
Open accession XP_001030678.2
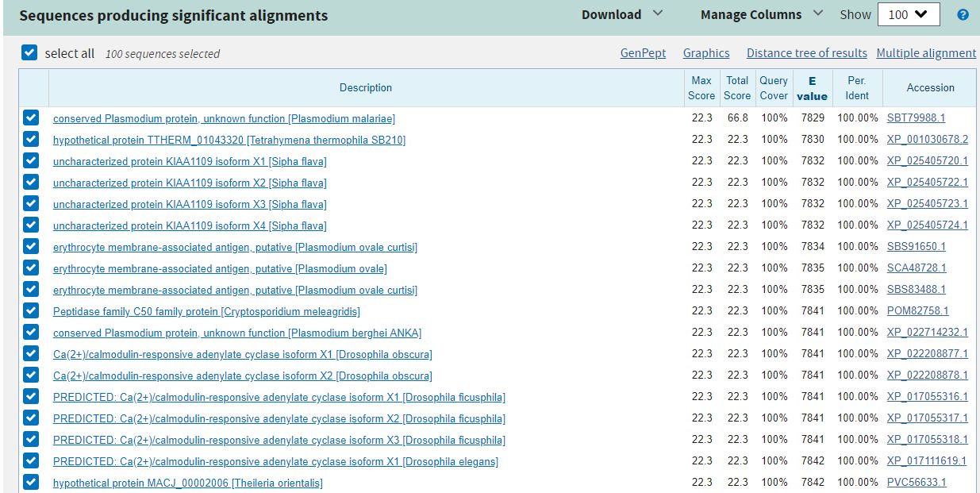[x=928, y=139]
